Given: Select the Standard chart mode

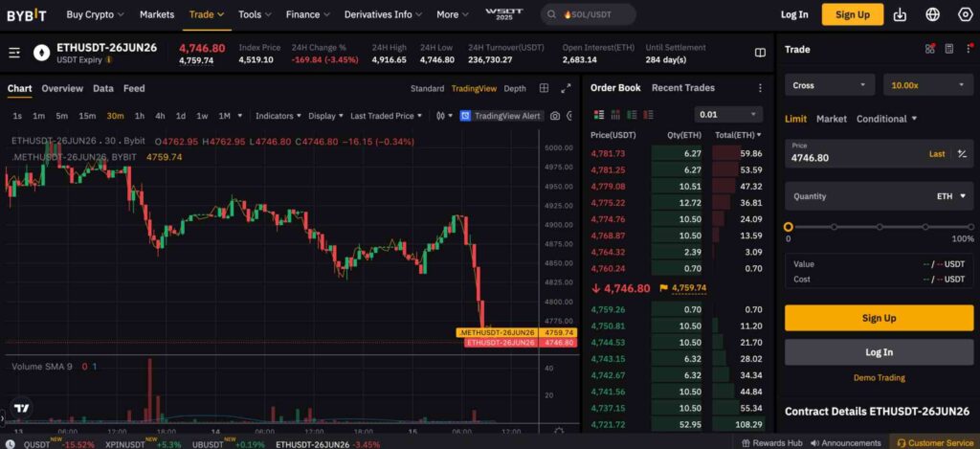Looking at the screenshot, I should (x=427, y=89).
